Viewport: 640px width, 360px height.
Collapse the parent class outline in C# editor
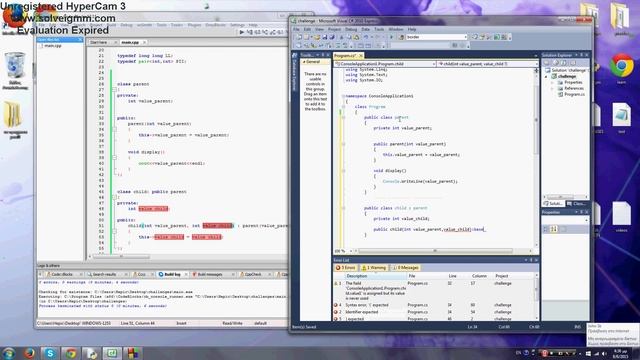[x=343, y=118]
